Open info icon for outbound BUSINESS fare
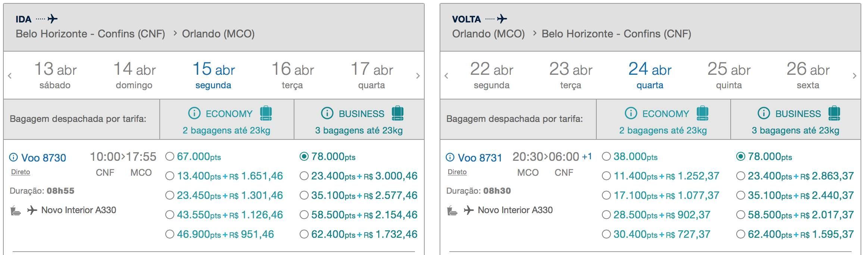Viewport: 868px width, 255px height. [x=327, y=113]
